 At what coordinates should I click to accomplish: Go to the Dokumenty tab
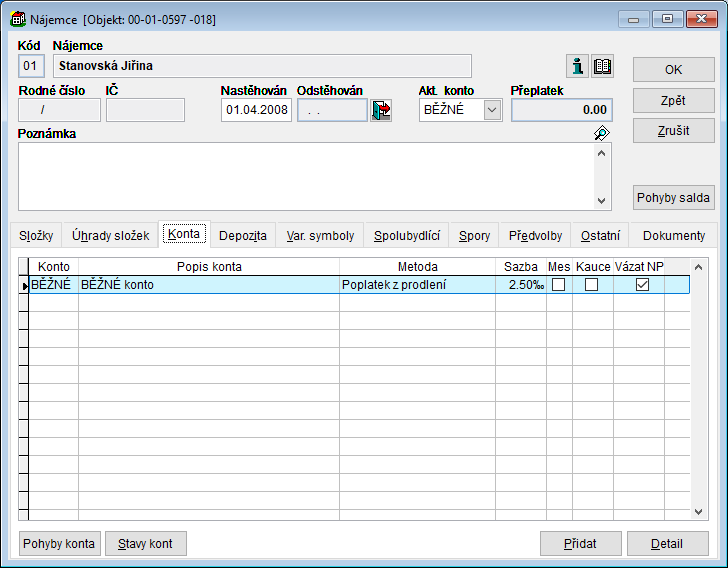tap(673, 236)
